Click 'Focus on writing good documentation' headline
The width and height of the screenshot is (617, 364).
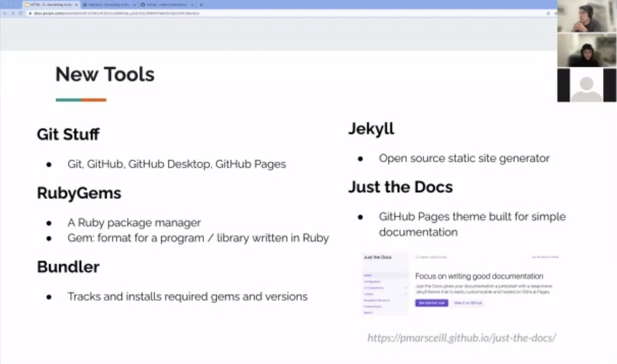coord(479,276)
